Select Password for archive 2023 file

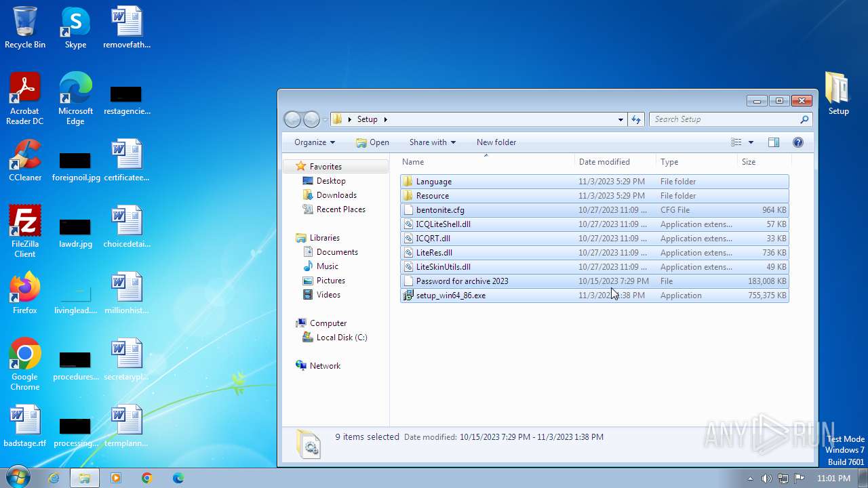pyautogui.click(x=595, y=281)
